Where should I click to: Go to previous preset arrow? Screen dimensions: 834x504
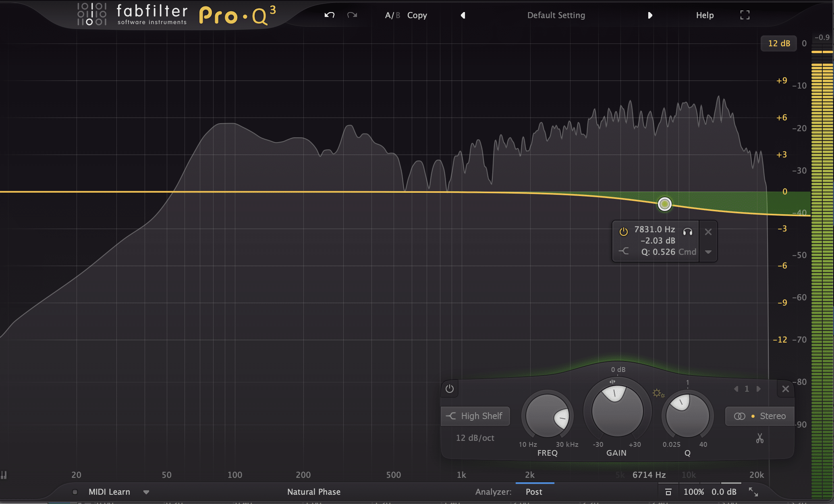[463, 15]
